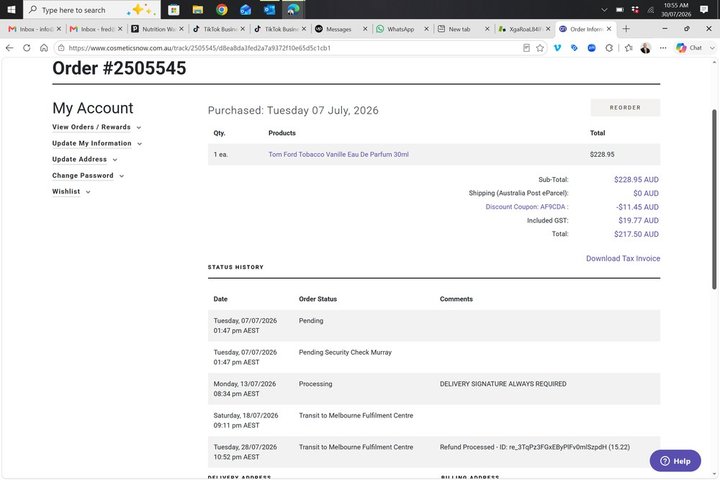The image size is (720, 480).
Task: Select the Processing order status
Action: pyautogui.click(x=315, y=384)
